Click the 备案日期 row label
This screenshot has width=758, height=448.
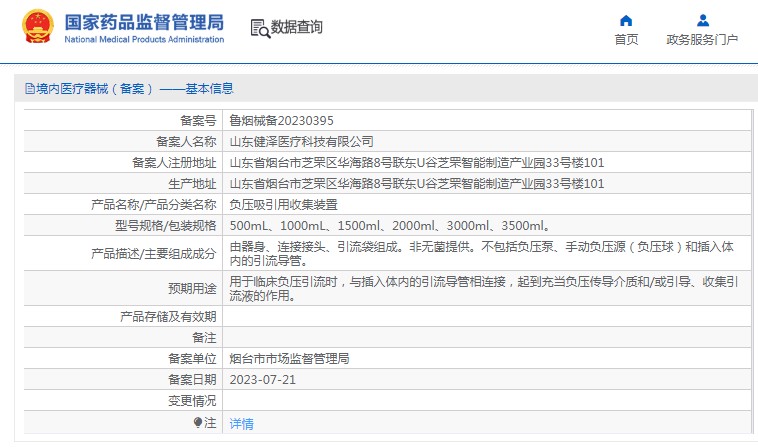tap(192, 380)
